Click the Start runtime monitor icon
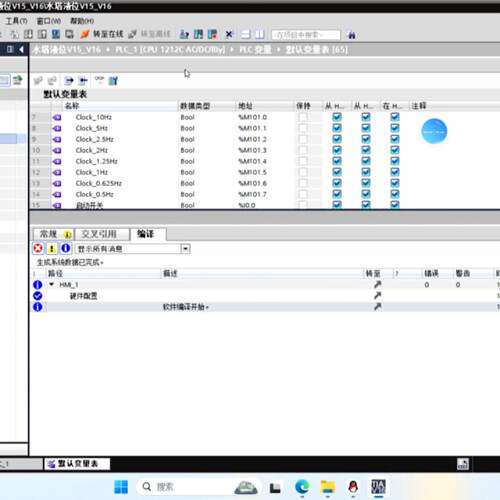500x500 pixels. [69, 34]
